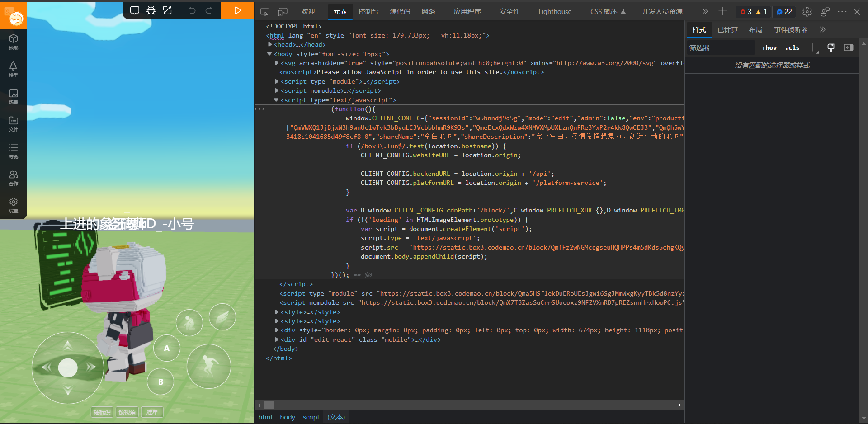
Task: Add a new DevTools tool tab
Action: point(722,12)
